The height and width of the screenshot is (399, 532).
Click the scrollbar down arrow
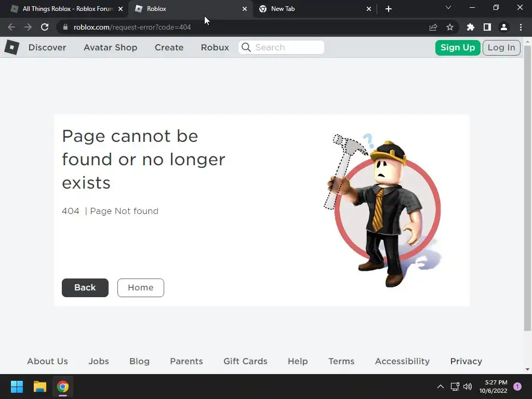click(527, 369)
